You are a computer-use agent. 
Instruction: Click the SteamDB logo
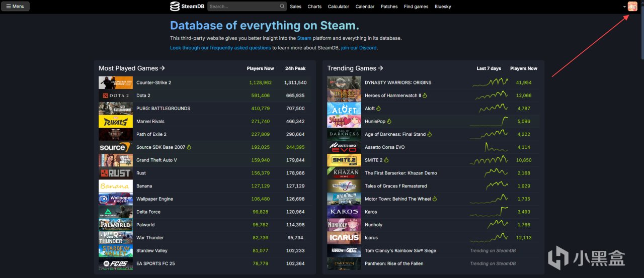pos(187,7)
